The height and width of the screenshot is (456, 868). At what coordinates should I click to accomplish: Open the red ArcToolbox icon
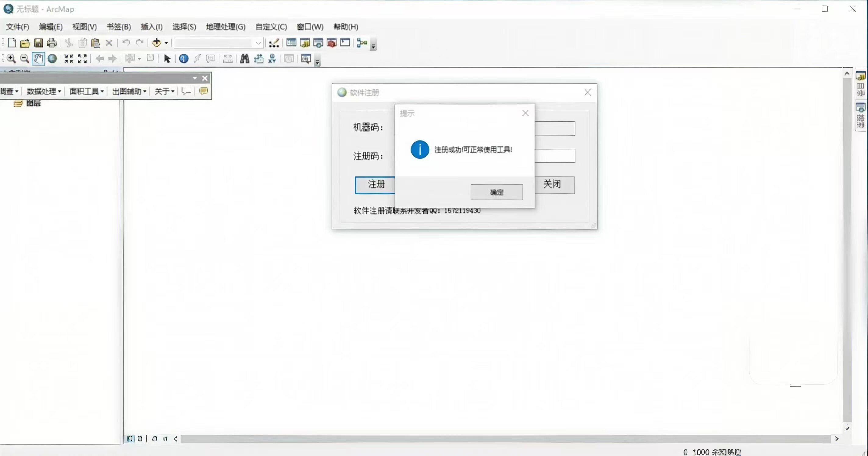pos(332,43)
